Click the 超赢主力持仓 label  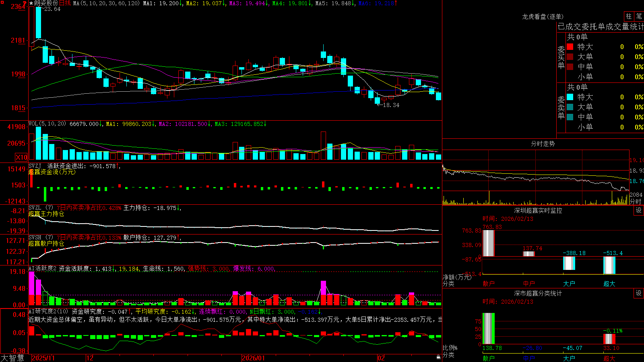[x=46, y=214]
